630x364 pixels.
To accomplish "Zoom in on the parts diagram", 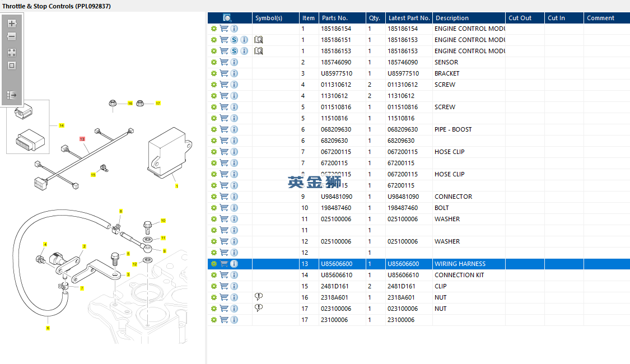I will (x=12, y=24).
